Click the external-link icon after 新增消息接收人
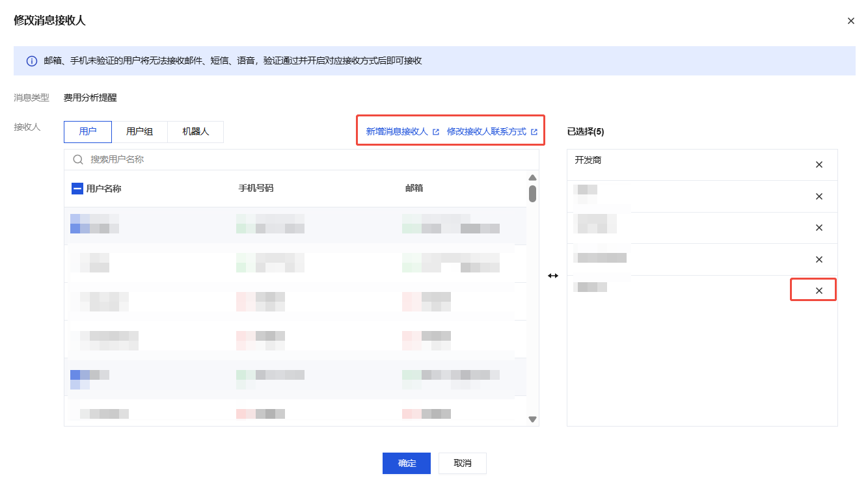The height and width of the screenshot is (489, 868). pyautogui.click(x=436, y=132)
